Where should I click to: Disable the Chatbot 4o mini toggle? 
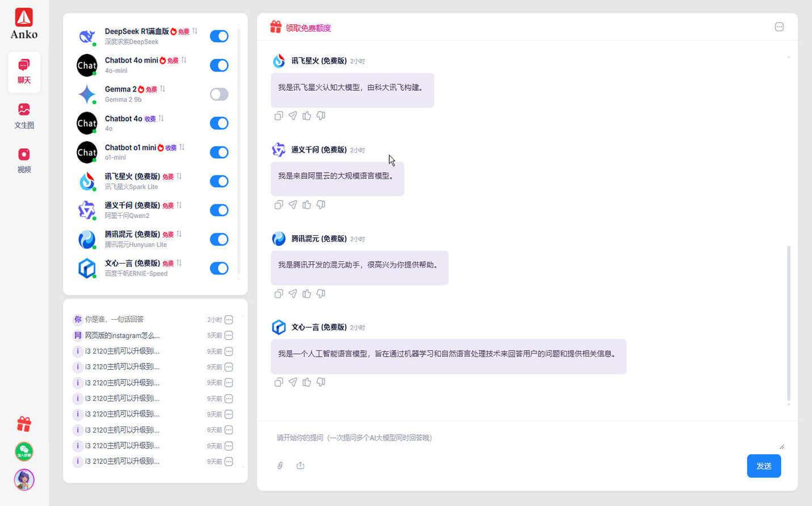coord(219,65)
